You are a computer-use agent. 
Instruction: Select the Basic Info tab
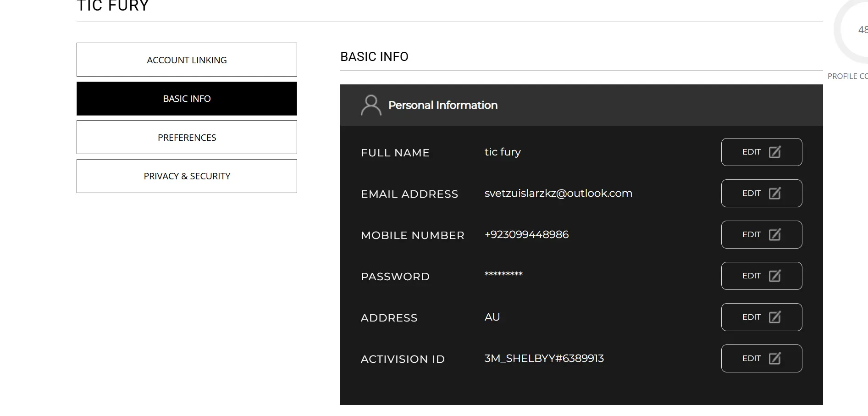click(x=187, y=99)
